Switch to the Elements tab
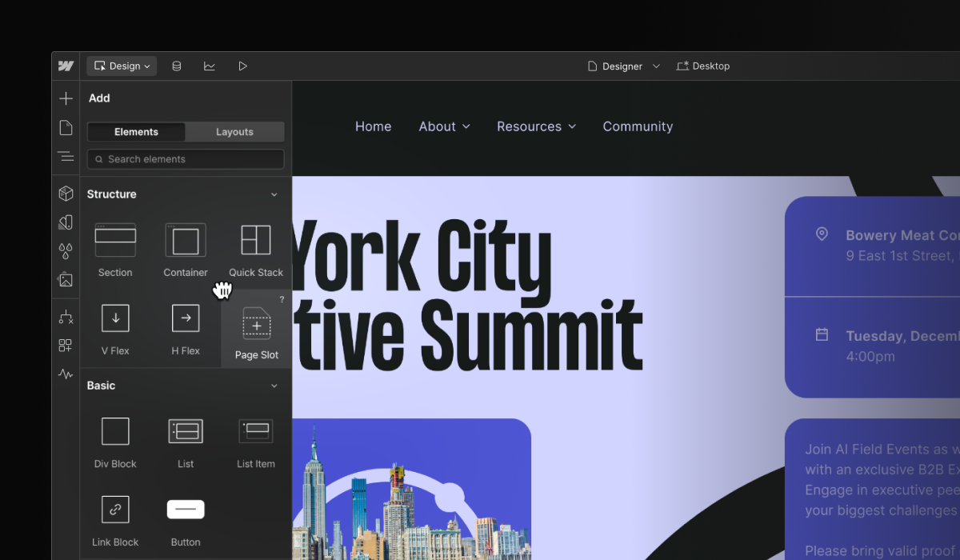The image size is (960, 560). point(136,132)
